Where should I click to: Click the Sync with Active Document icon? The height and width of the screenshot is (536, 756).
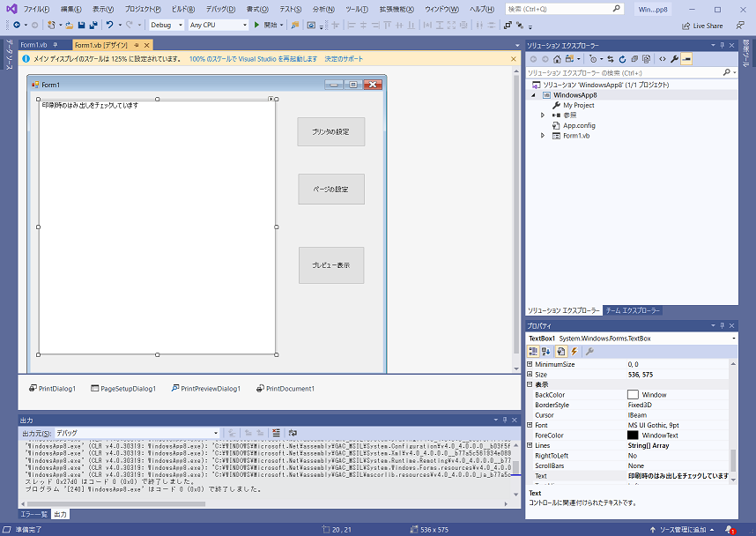click(x=611, y=59)
